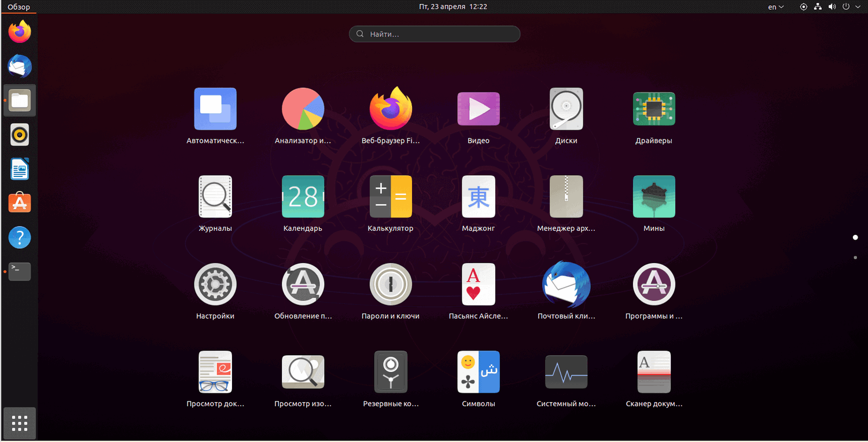This screenshot has height=442, width=868.
Task: Open Почтовый кли… Thunderbird in the grid
Action: 567,285
